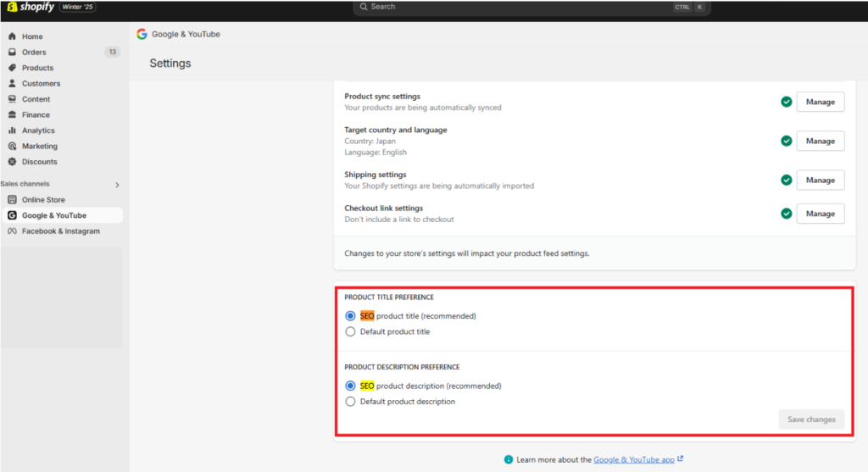Image resolution: width=868 pixels, height=472 pixels.
Task: Click green check for Shipping settings
Action: (x=786, y=180)
